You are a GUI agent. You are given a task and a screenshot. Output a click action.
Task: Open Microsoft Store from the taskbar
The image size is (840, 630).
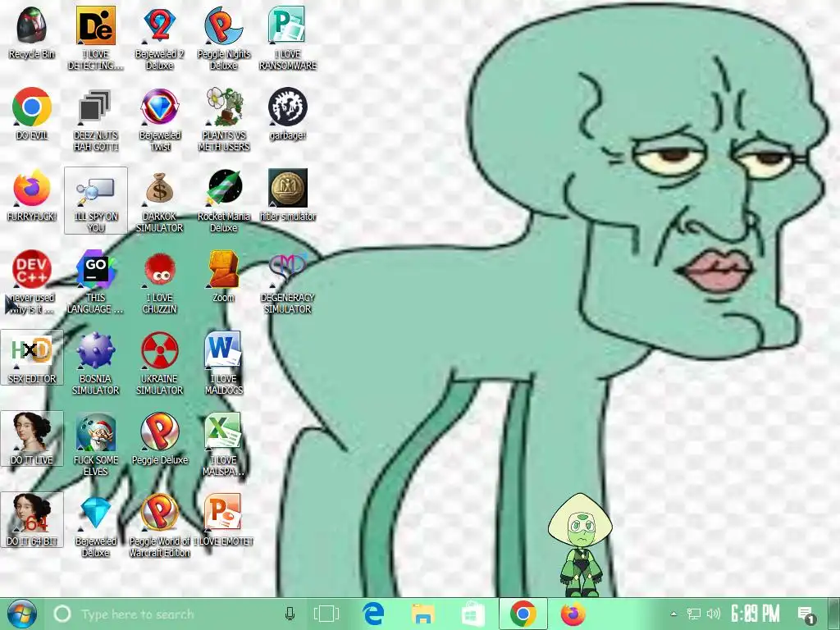tap(473, 614)
